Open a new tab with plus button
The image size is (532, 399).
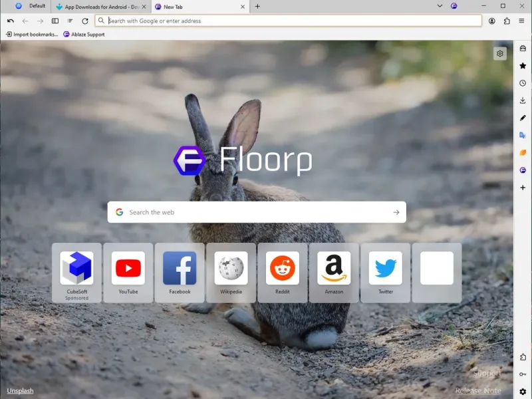257,7
